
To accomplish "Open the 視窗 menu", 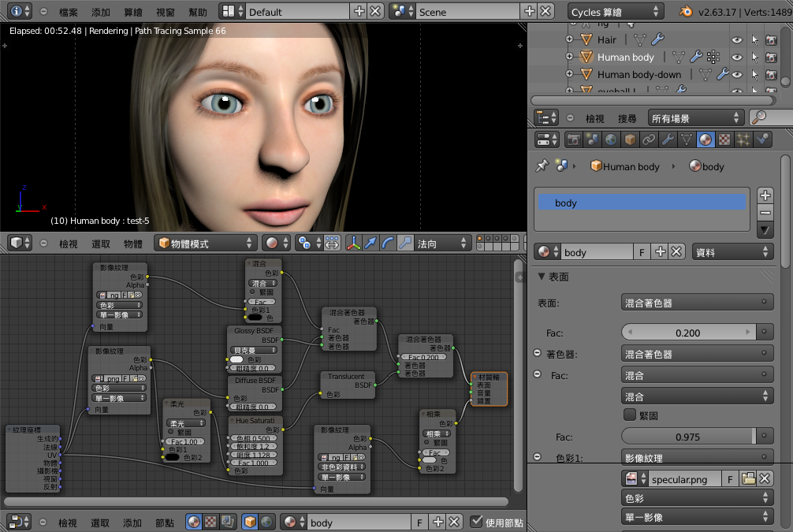I will [x=166, y=12].
